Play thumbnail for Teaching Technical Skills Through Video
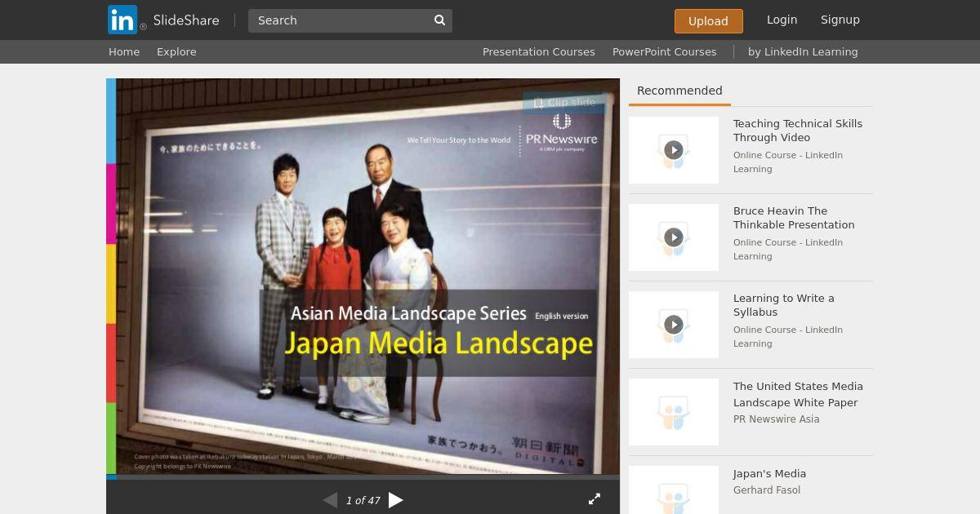Viewport: 980px width, 514px height. pyautogui.click(x=674, y=150)
